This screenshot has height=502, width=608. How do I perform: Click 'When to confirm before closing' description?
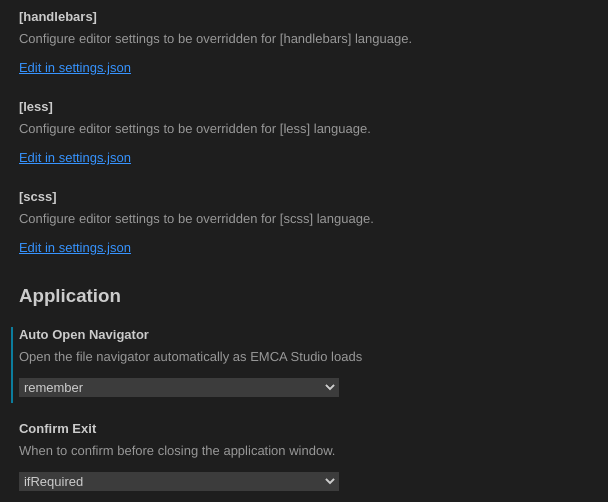coord(177,451)
